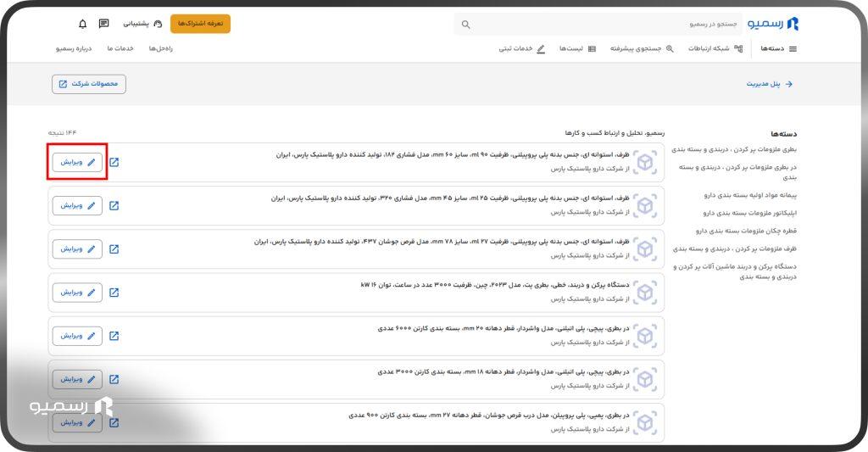The image size is (868, 452).
Task: Go to 'جستجوی پیشرفته' advanced search
Action: (x=642, y=48)
